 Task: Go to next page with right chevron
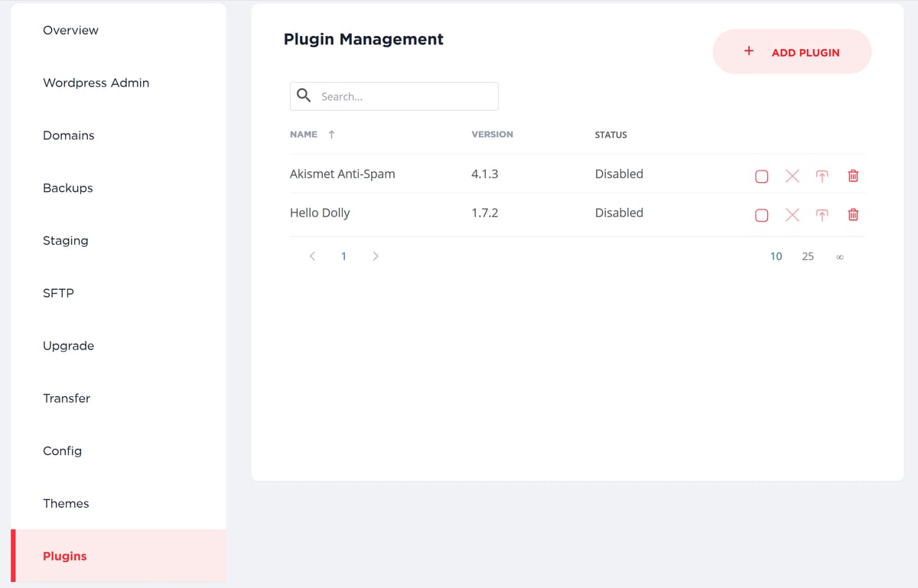pyautogui.click(x=376, y=256)
